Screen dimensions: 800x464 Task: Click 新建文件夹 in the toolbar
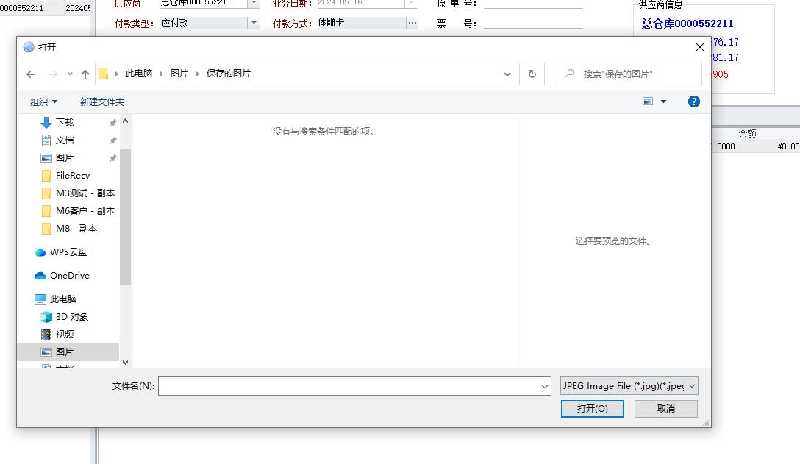[102, 102]
